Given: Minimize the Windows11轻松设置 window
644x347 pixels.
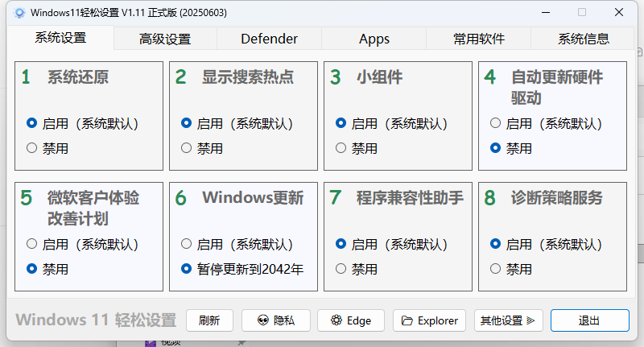Looking at the screenshot, I should coord(546,12).
